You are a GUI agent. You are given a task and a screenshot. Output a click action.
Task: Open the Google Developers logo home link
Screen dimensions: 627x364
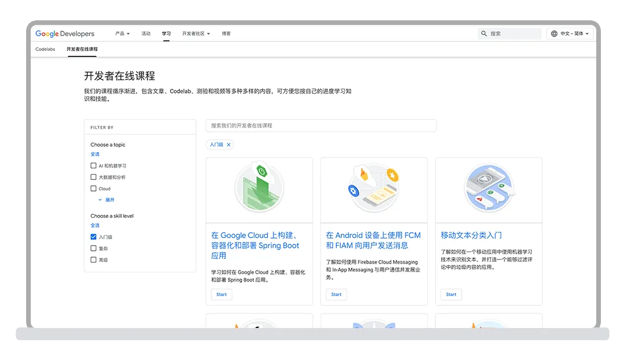65,34
